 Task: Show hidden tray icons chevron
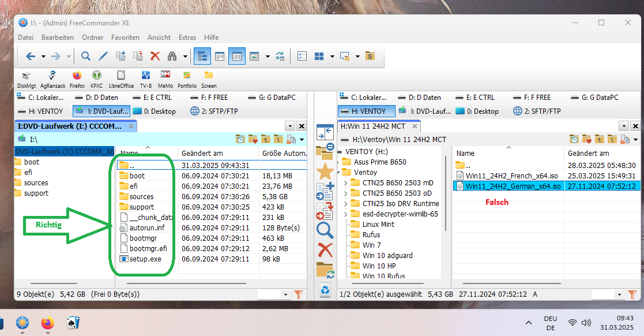(x=529, y=323)
